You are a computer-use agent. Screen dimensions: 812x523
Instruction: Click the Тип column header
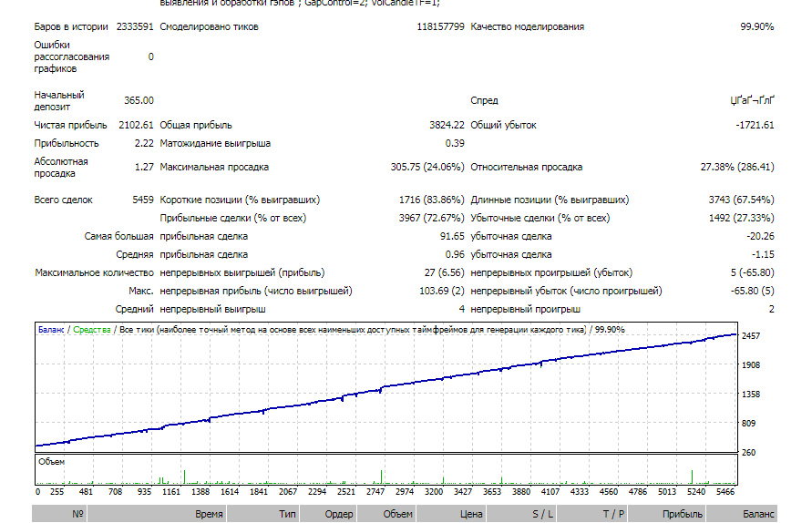click(262, 514)
